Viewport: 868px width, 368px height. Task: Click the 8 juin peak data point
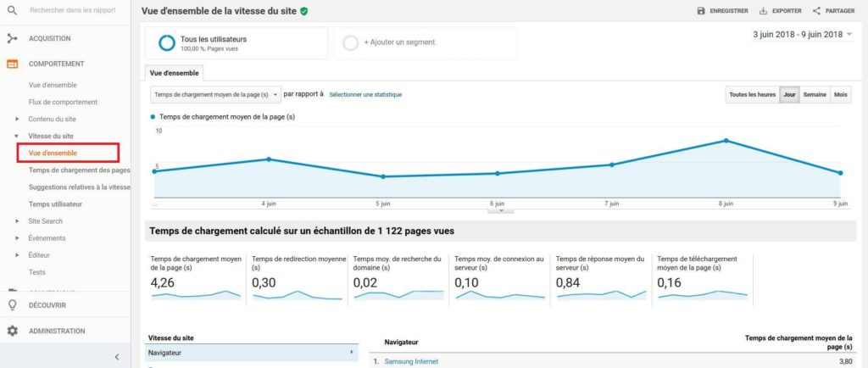(726, 141)
